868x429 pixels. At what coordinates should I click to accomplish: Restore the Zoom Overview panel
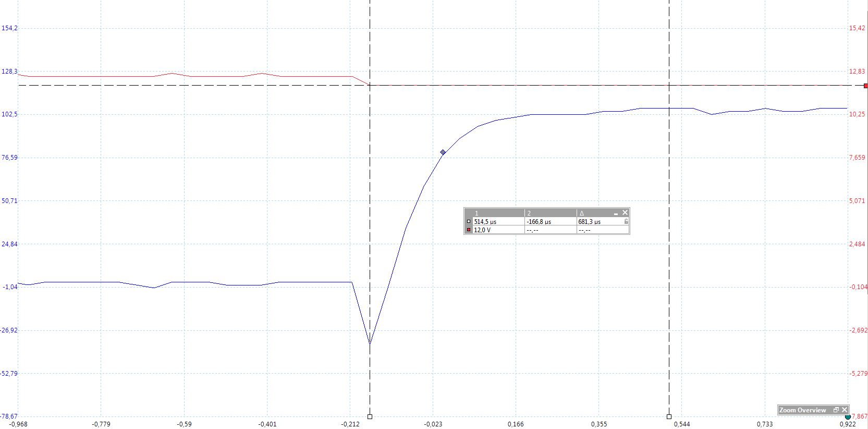click(x=836, y=410)
